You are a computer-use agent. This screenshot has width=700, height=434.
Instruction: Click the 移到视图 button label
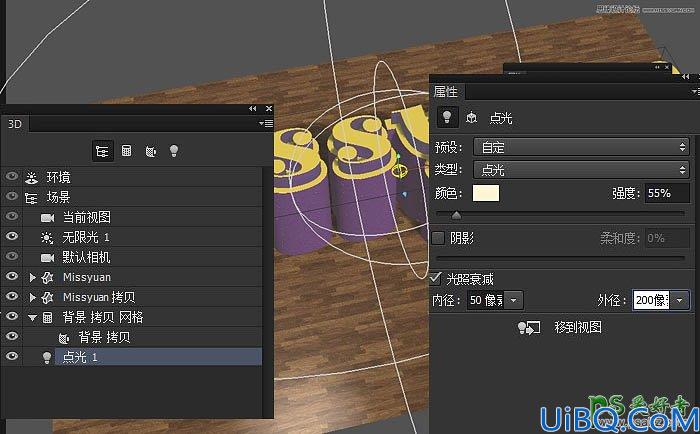pyautogui.click(x=578, y=327)
